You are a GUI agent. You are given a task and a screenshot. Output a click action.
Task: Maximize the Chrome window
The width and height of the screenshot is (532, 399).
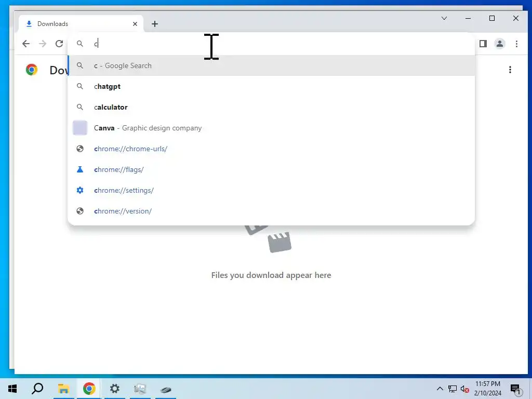(x=492, y=18)
